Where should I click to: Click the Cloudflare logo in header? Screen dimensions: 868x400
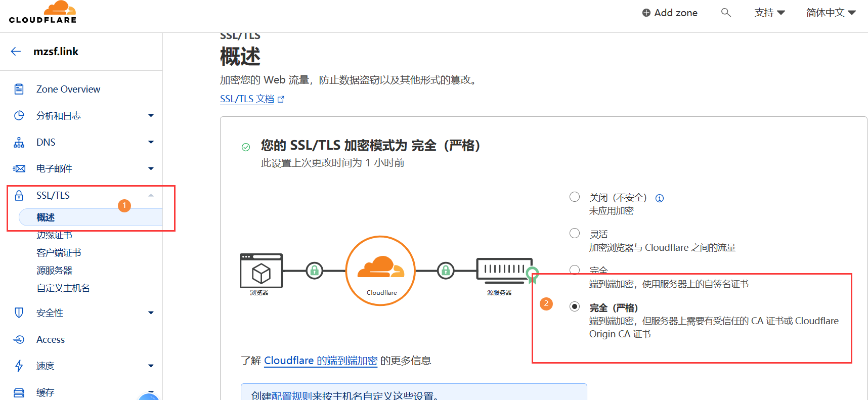pyautogui.click(x=43, y=12)
